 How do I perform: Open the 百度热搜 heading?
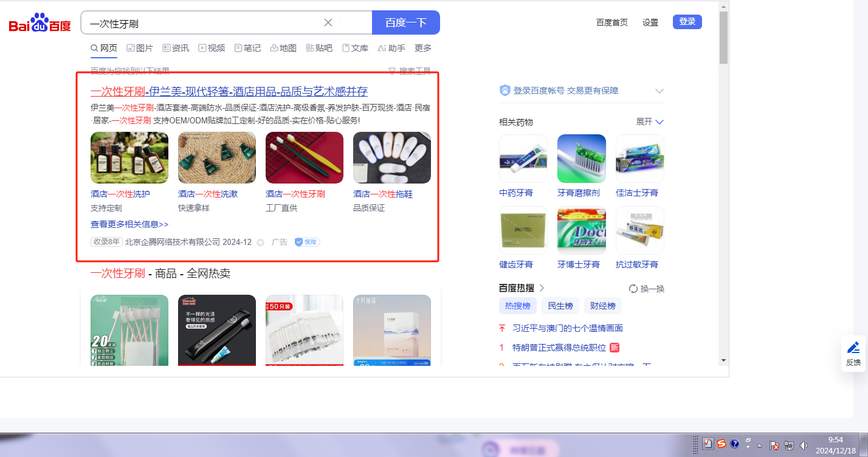click(522, 288)
